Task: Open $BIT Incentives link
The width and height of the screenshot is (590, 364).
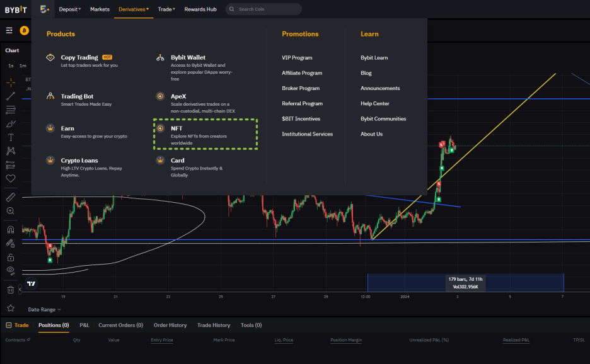Action: click(x=301, y=118)
